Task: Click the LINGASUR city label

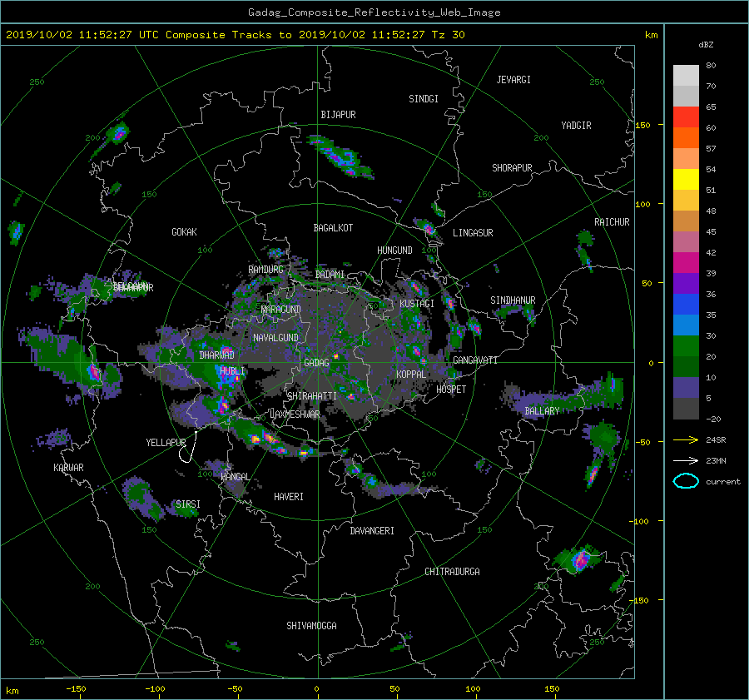Action: pyautogui.click(x=473, y=233)
